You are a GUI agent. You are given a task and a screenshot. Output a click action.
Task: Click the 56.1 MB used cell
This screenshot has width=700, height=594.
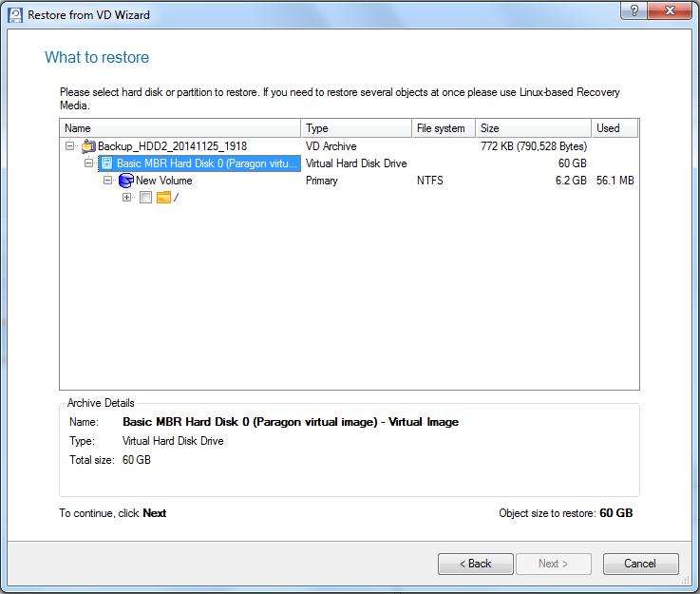pyautogui.click(x=615, y=181)
